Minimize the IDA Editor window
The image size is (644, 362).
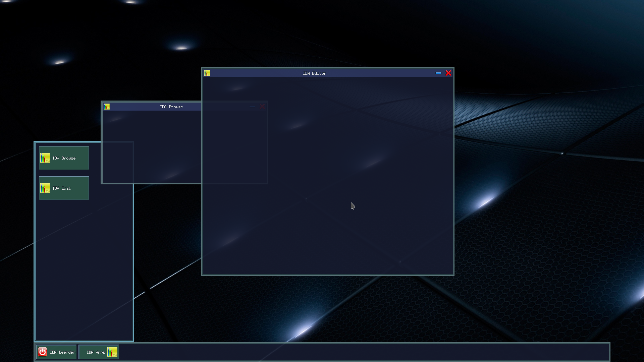click(x=438, y=73)
